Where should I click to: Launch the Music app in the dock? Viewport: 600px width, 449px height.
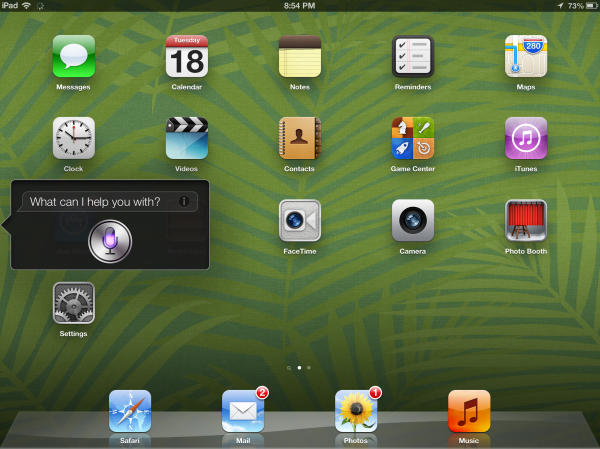(x=469, y=411)
